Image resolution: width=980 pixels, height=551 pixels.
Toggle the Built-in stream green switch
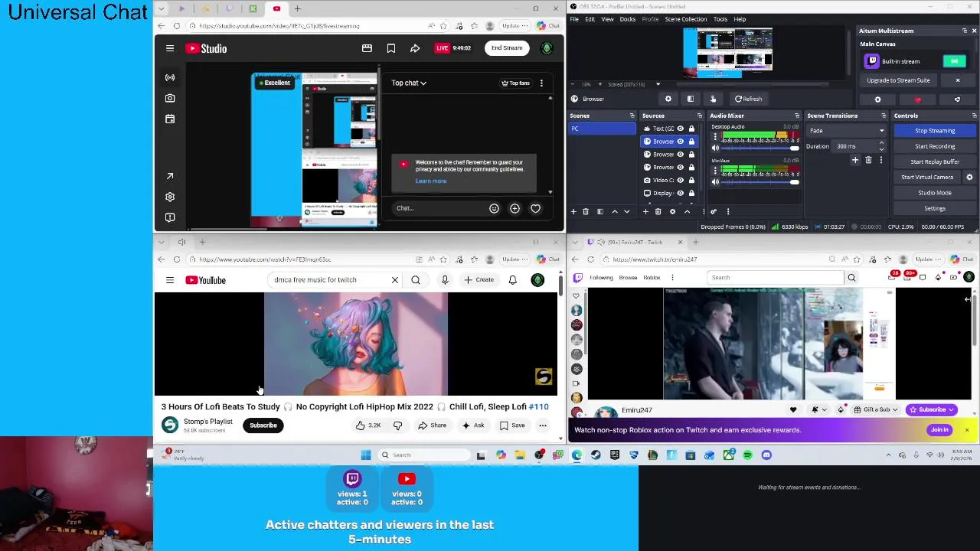pyautogui.click(x=955, y=61)
